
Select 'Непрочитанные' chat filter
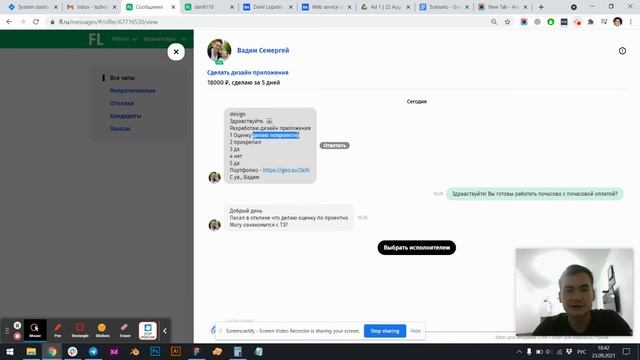coord(132,90)
